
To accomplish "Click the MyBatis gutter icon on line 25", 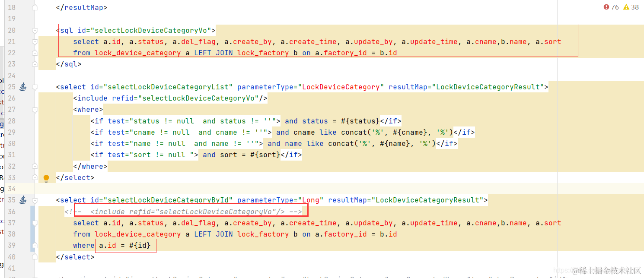I will [23, 87].
